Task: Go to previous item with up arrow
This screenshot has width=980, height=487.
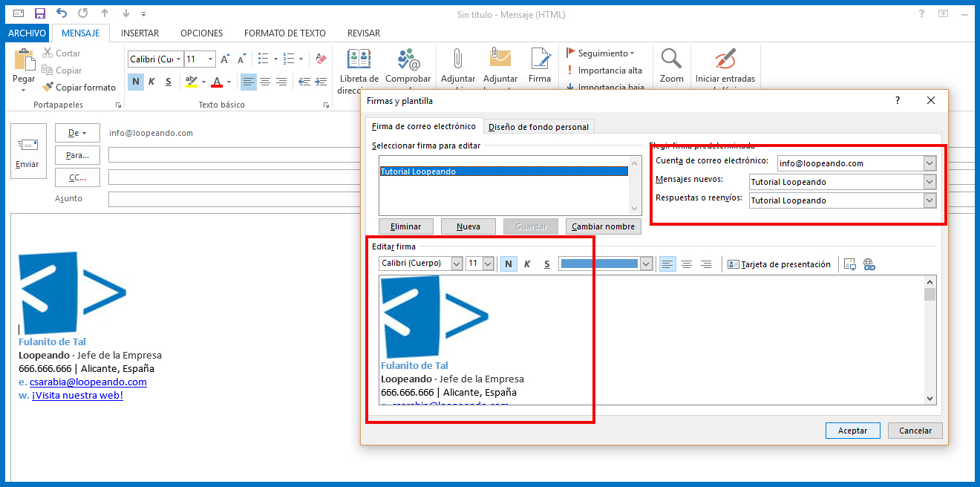Action: coord(105,13)
